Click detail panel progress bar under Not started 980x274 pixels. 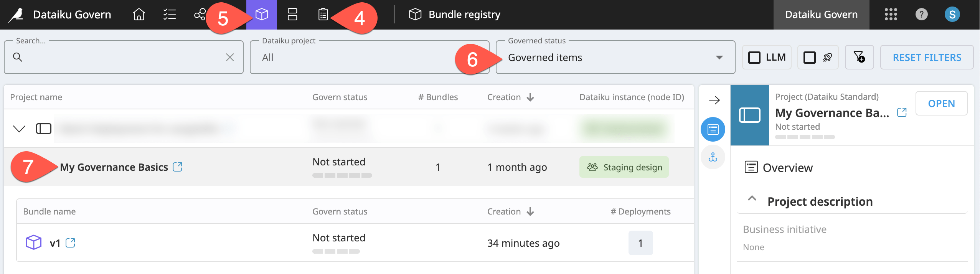[x=805, y=137]
